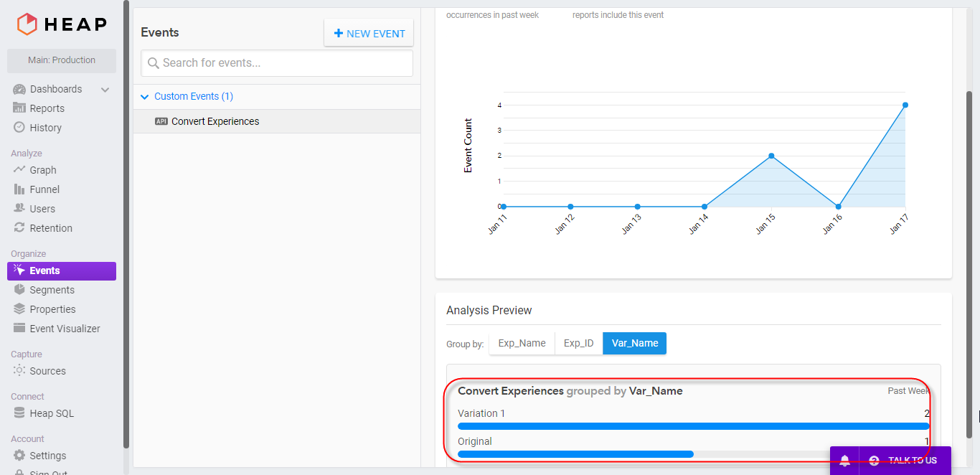Expand the Dashboards section chevron

point(105,89)
